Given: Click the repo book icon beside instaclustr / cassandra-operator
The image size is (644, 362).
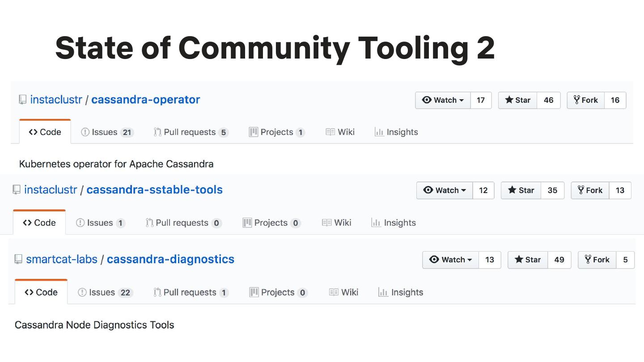Looking at the screenshot, I should tap(23, 100).
